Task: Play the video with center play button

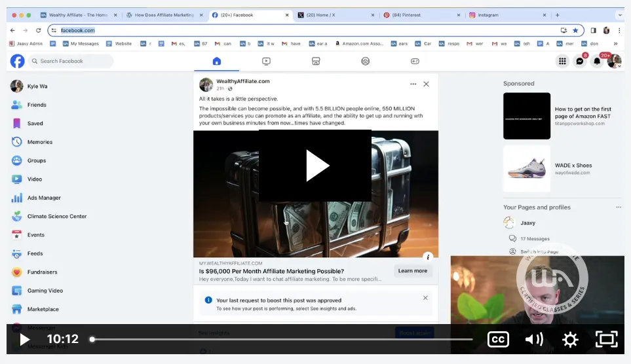Action: click(x=315, y=166)
